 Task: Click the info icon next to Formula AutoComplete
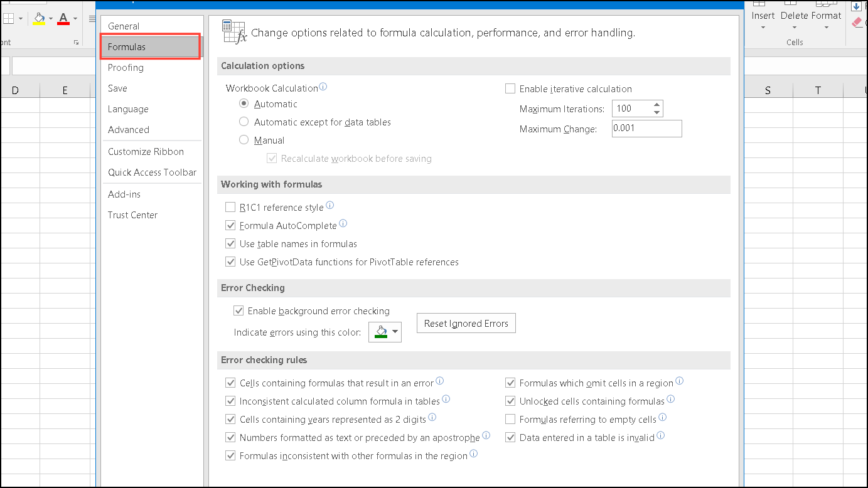(x=343, y=223)
